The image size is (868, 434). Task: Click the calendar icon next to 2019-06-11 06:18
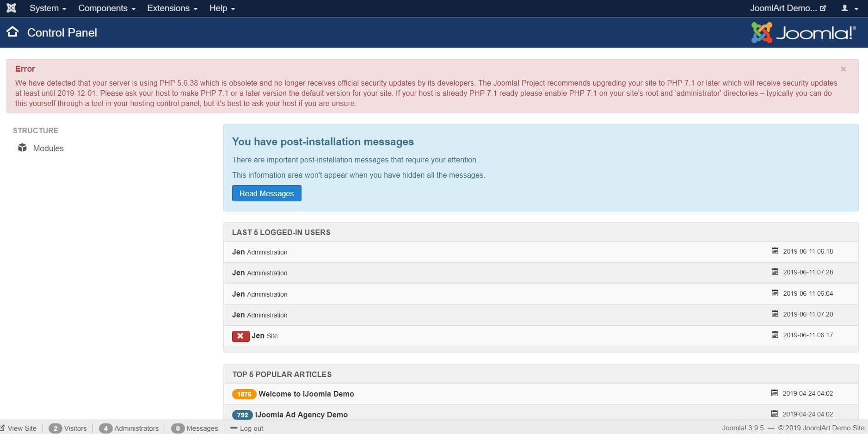[x=775, y=251]
